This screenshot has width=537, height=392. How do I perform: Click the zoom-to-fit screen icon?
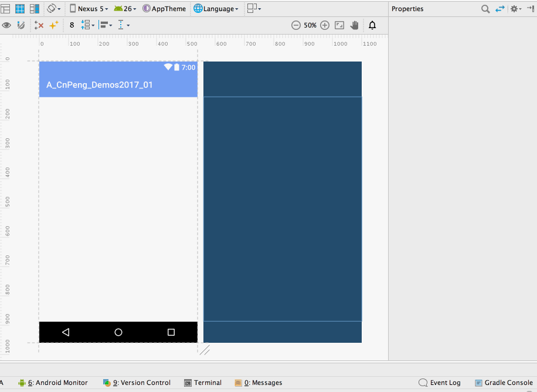[339, 25]
